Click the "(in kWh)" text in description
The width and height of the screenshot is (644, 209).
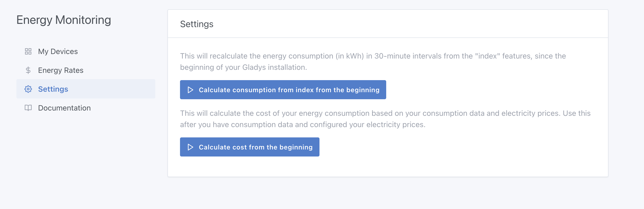pyautogui.click(x=349, y=56)
